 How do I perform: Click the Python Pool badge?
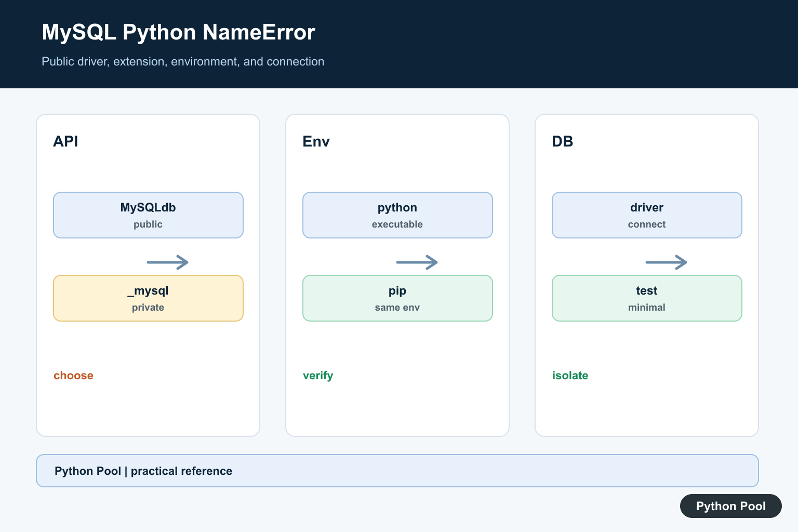[x=730, y=506]
